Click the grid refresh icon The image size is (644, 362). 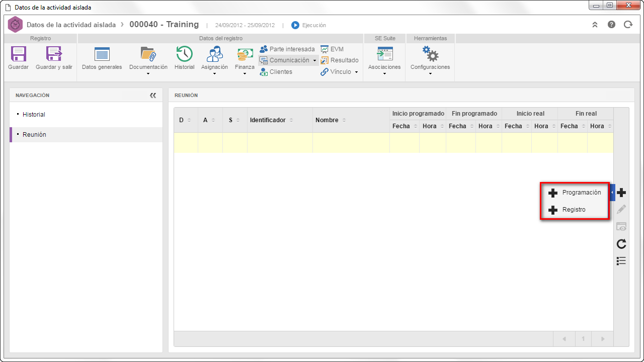click(x=621, y=244)
